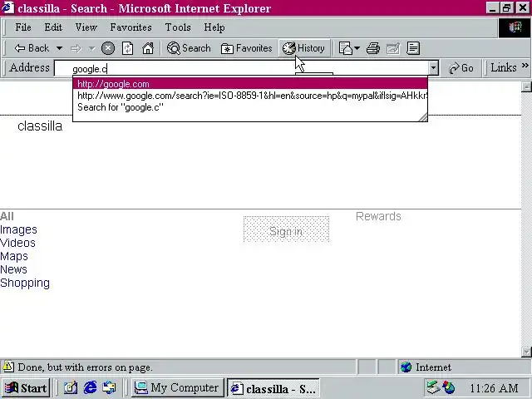Click the Sign in button
532x399 pixels.
286,229
